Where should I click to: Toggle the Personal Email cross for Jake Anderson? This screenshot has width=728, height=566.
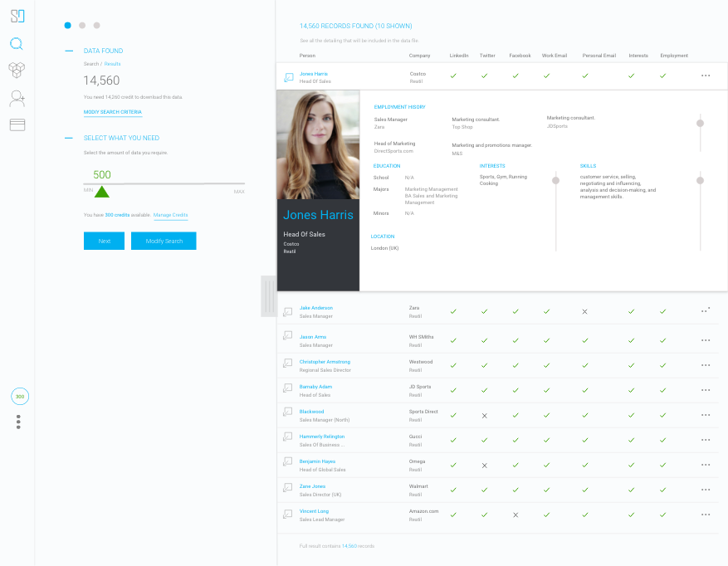pyautogui.click(x=585, y=311)
